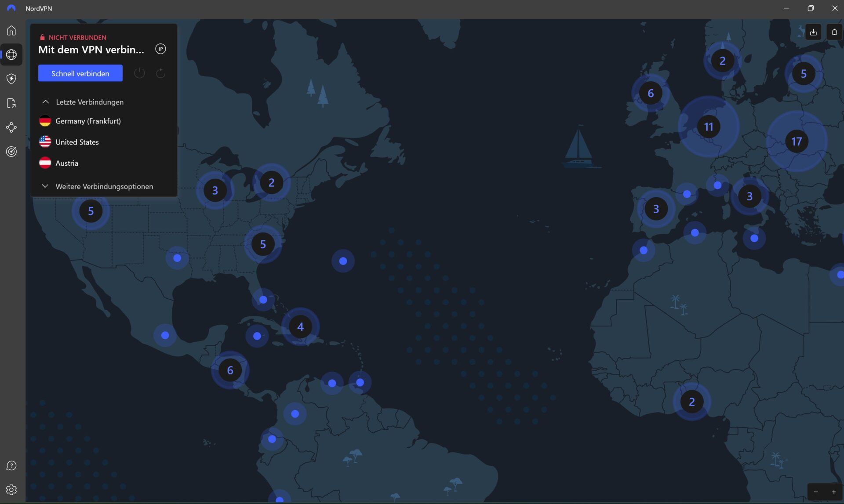Click the IP address info icon

pos(160,49)
